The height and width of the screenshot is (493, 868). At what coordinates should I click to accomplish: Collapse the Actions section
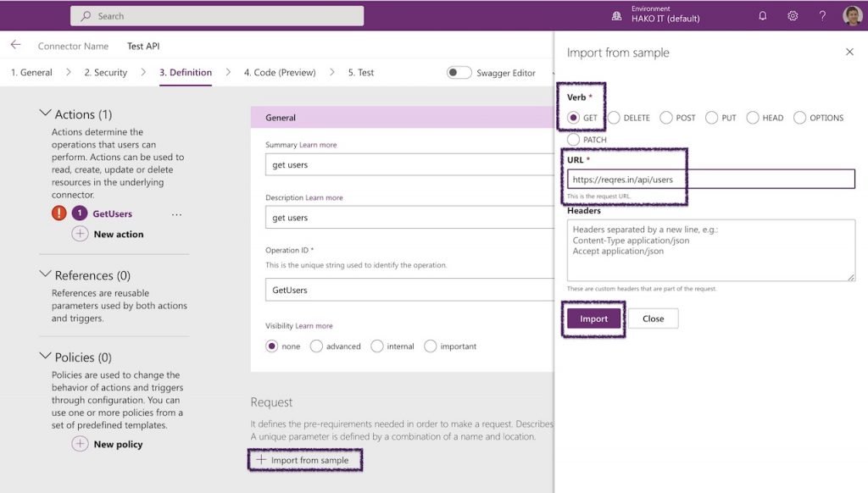(46, 114)
